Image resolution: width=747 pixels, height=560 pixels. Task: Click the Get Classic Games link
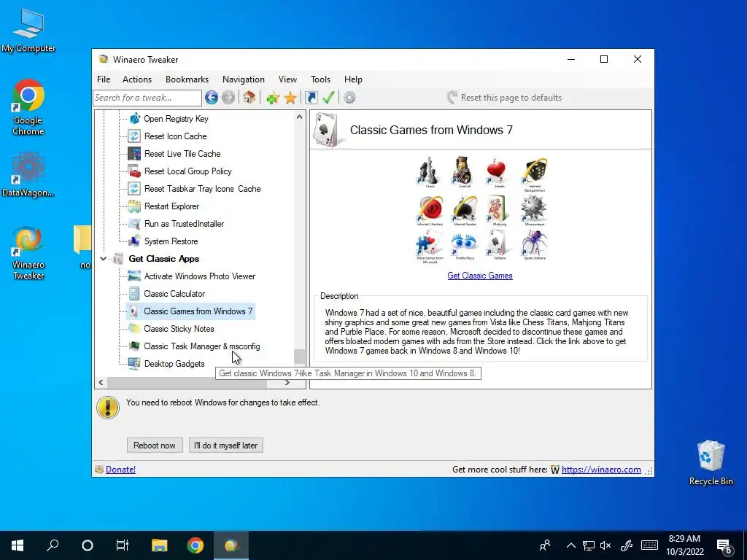click(480, 276)
